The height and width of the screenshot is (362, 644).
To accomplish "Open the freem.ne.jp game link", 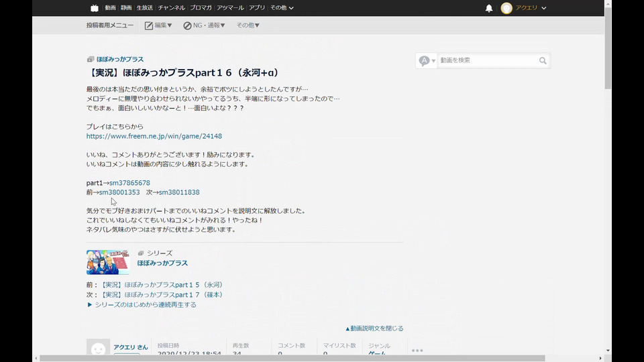I will point(154,136).
